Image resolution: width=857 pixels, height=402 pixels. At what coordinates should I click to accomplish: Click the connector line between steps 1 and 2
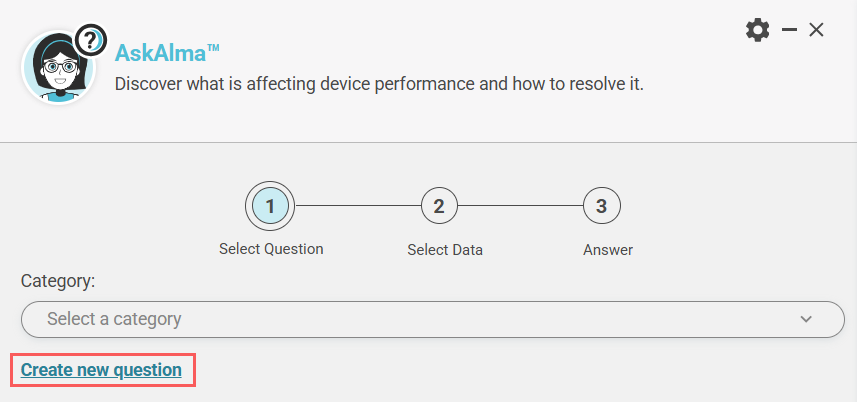[355, 206]
